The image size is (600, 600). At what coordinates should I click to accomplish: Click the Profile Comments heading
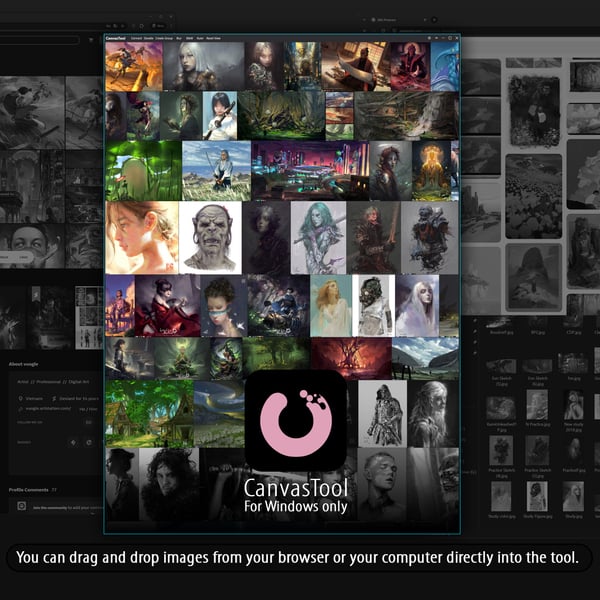tap(29, 490)
